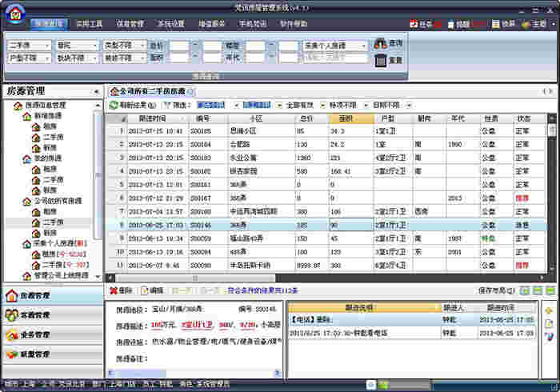Image resolution: width=560 pixels, height=392 pixels.
Task: Open the 实用工具 menu
Action: pyautogui.click(x=90, y=24)
